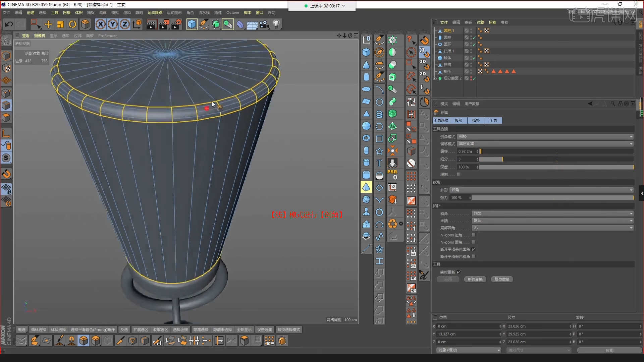Toggle N-gons 边角 checkbox
This screenshot has height=362, width=644.
click(x=473, y=235)
